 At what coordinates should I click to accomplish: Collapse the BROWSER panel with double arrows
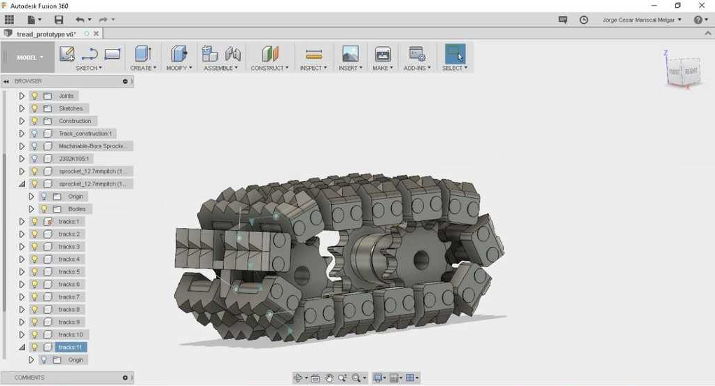[6, 81]
